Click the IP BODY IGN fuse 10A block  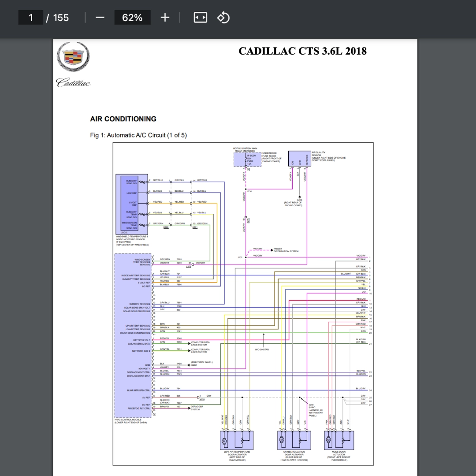[247, 160]
